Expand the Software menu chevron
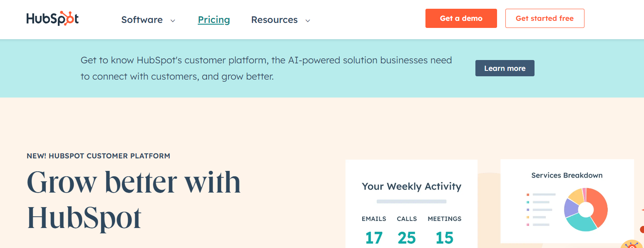Screen dimensions: 644x248 173,20
